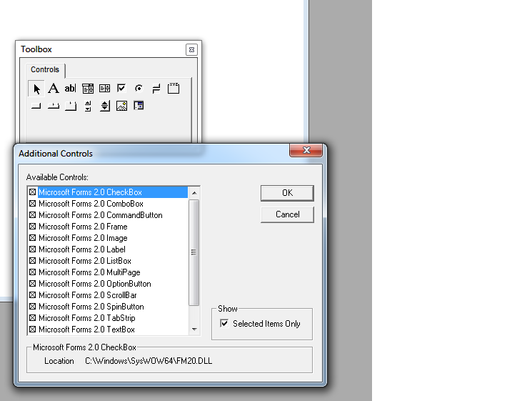The height and width of the screenshot is (401, 532).
Task: Pick the SpinButton control icon
Action: (x=105, y=106)
